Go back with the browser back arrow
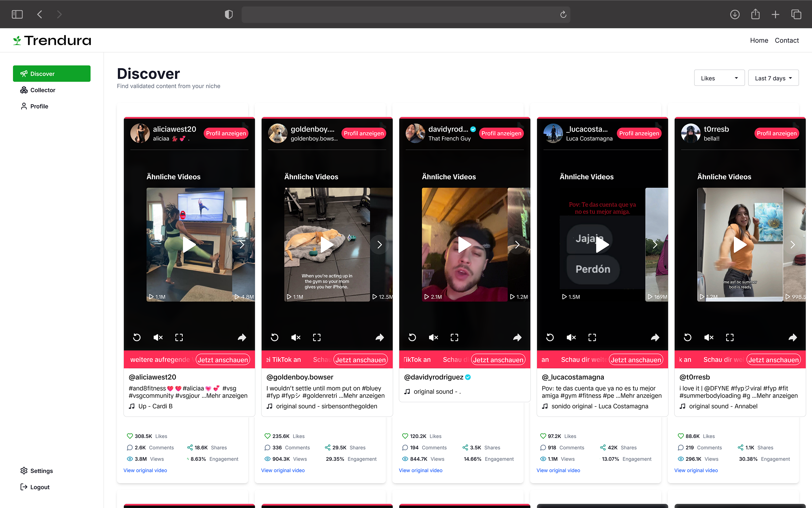Image resolution: width=812 pixels, height=508 pixels. point(39,14)
